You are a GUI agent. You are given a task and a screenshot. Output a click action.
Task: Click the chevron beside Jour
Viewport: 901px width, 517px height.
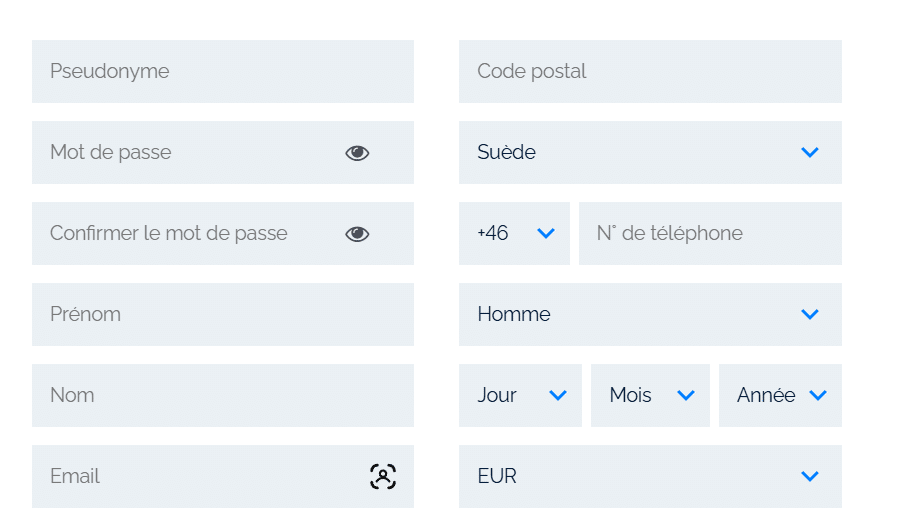pos(558,395)
